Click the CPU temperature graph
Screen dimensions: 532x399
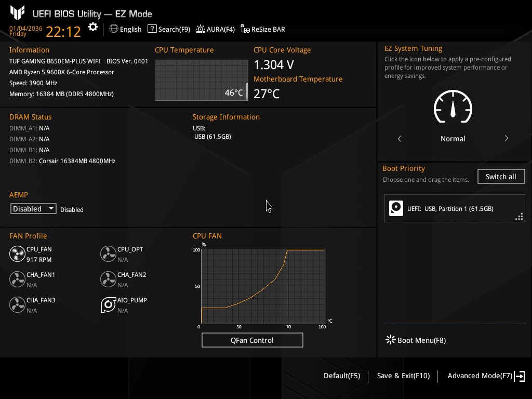pos(202,80)
